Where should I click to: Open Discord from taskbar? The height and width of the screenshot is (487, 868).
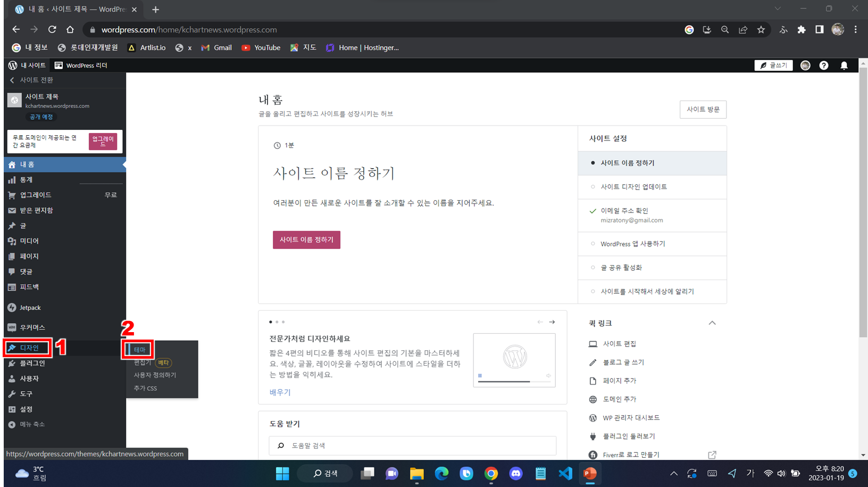(516, 473)
